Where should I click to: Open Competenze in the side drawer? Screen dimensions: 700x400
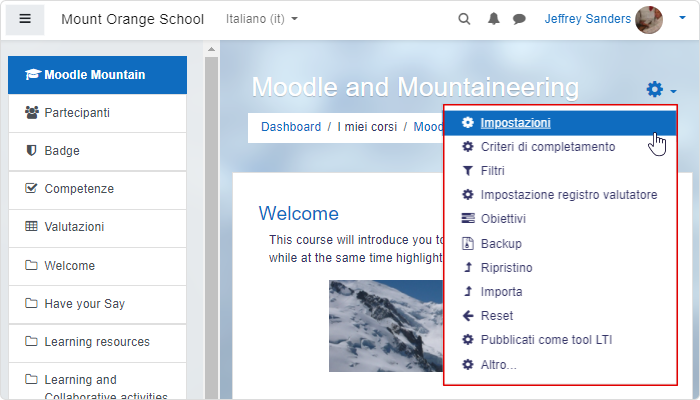[97, 189]
